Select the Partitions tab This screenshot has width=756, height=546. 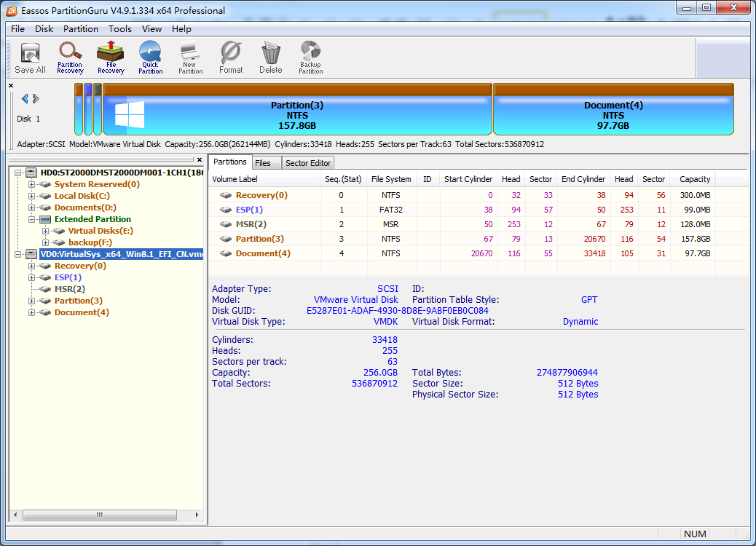click(x=230, y=162)
